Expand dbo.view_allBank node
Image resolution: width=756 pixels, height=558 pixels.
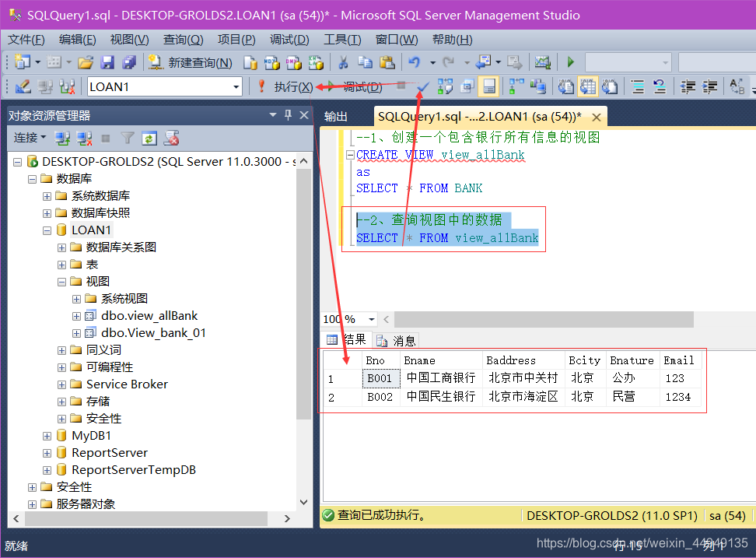pos(76,317)
